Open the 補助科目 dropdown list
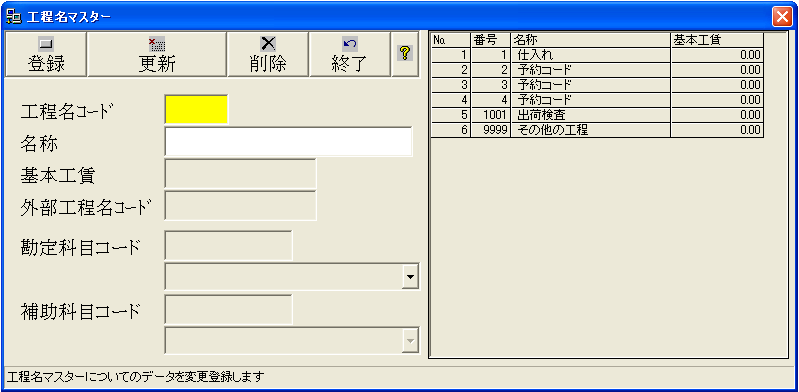799x392 pixels. click(410, 341)
